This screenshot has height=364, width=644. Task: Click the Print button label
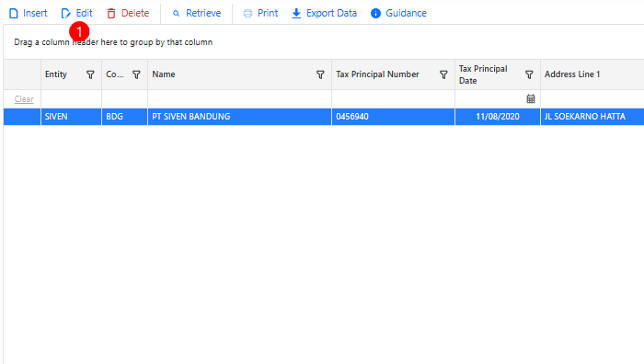click(268, 13)
